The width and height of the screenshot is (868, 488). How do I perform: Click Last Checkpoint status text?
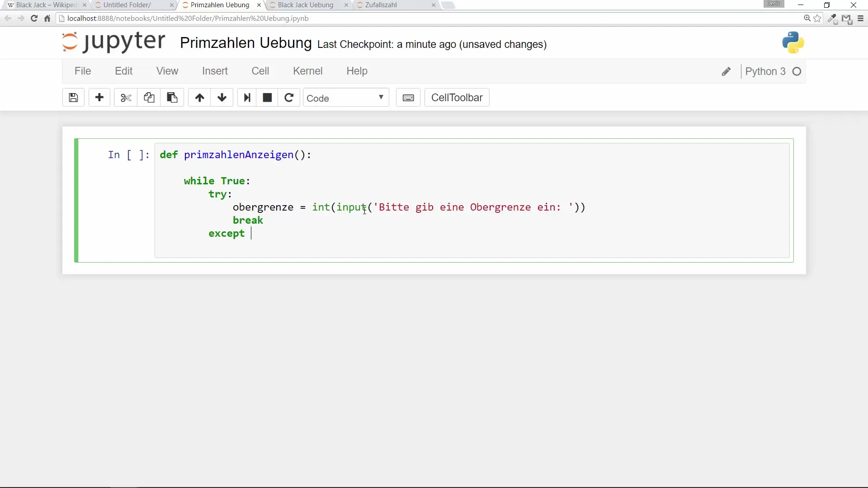tap(432, 44)
